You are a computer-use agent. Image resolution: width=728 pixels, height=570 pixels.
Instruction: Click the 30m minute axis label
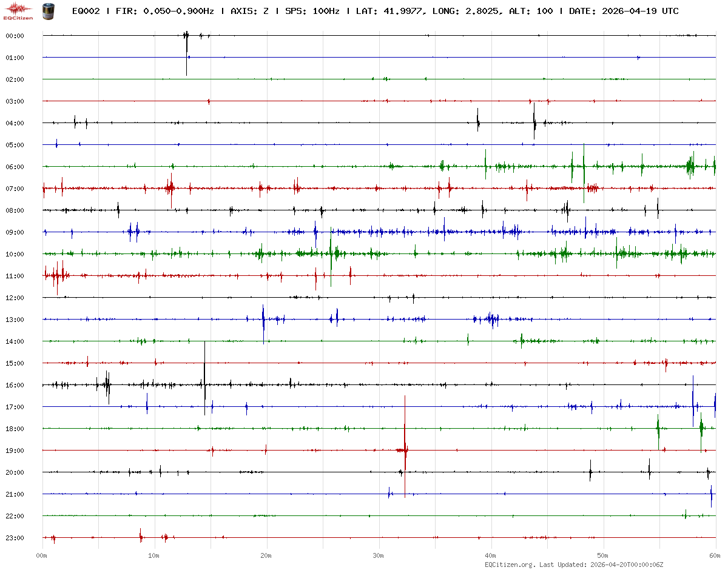click(x=379, y=555)
